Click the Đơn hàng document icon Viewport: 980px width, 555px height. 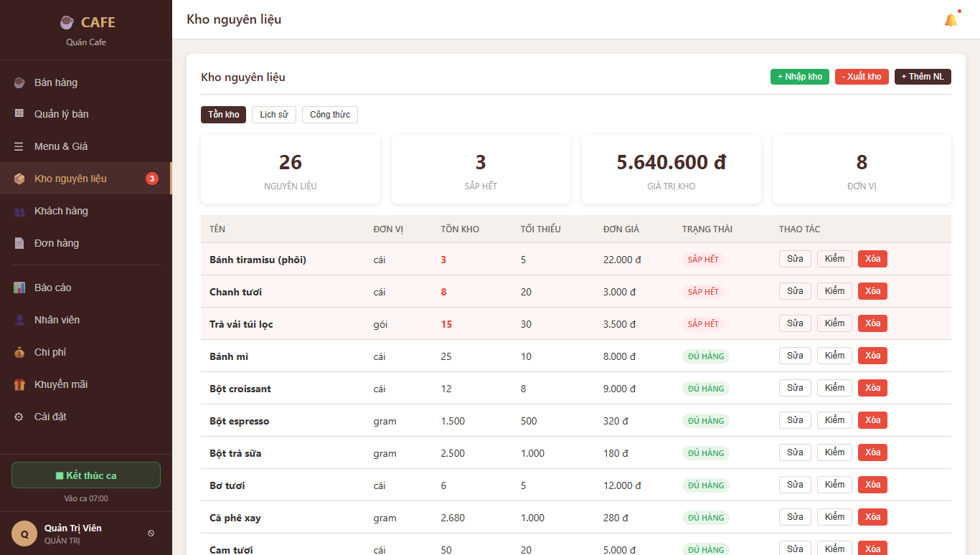coord(19,243)
